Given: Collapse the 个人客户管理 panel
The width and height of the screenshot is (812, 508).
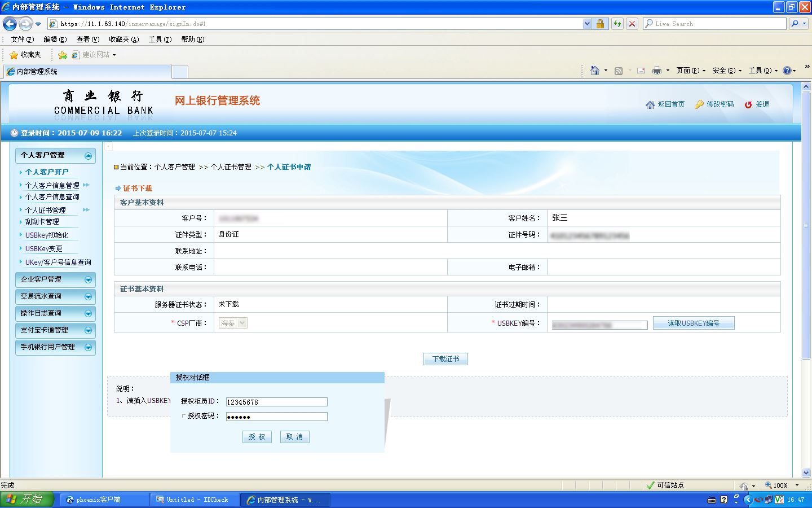Looking at the screenshot, I should [x=88, y=156].
